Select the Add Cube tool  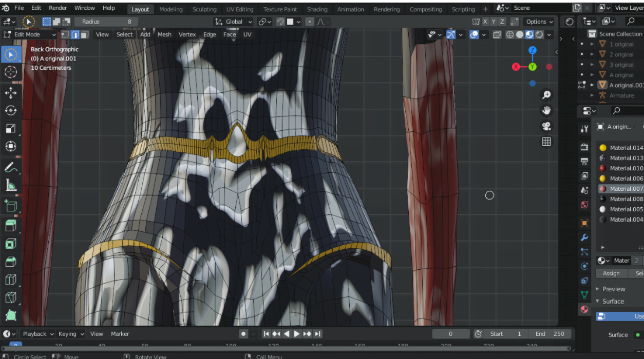[11, 206]
